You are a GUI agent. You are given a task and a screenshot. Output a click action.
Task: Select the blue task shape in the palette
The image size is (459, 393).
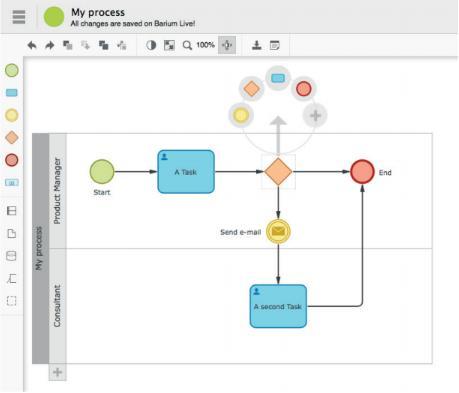coord(12,92)
